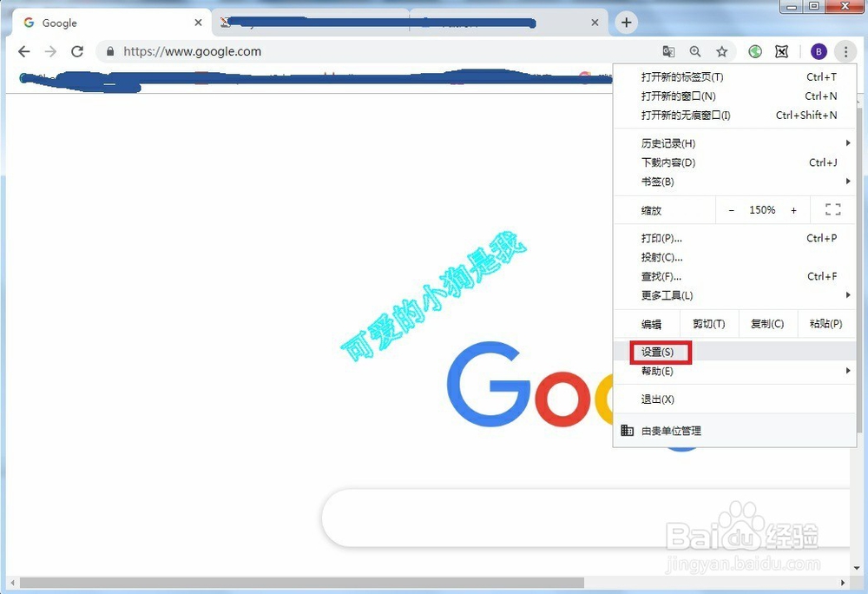Select 打开新的标签页(T) menu item

click(734, 77)
